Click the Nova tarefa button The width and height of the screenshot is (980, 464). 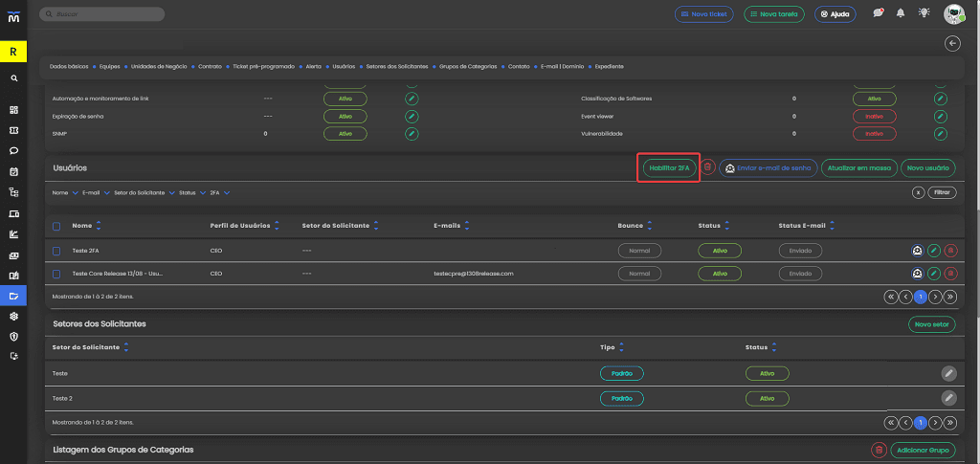[x=773, y=13]
